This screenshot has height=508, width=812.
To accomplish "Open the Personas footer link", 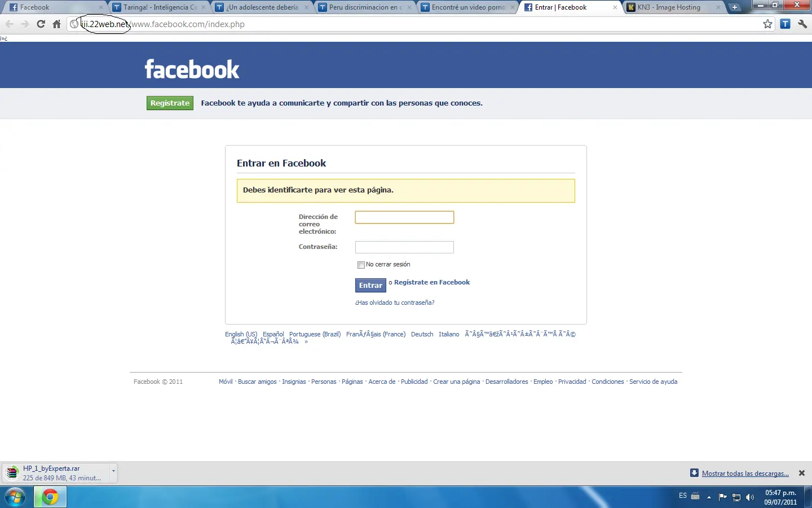I will (324, 382).
